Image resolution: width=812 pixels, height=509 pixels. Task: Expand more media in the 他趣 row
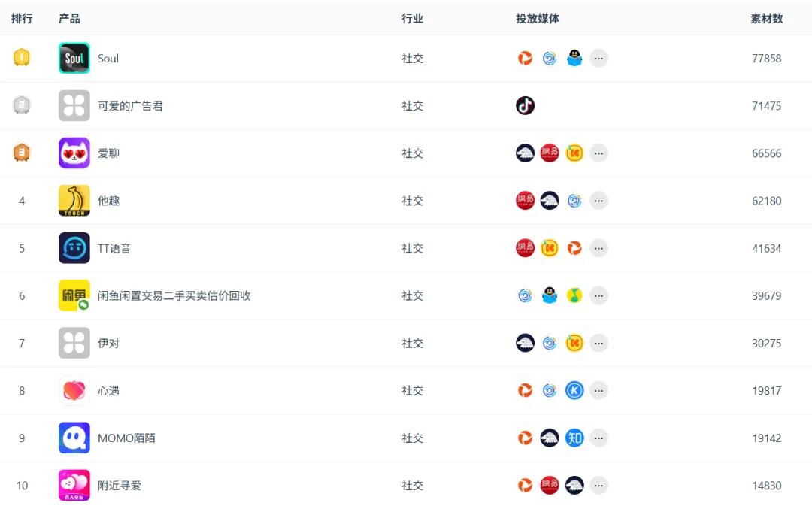(x=598, y=201)
